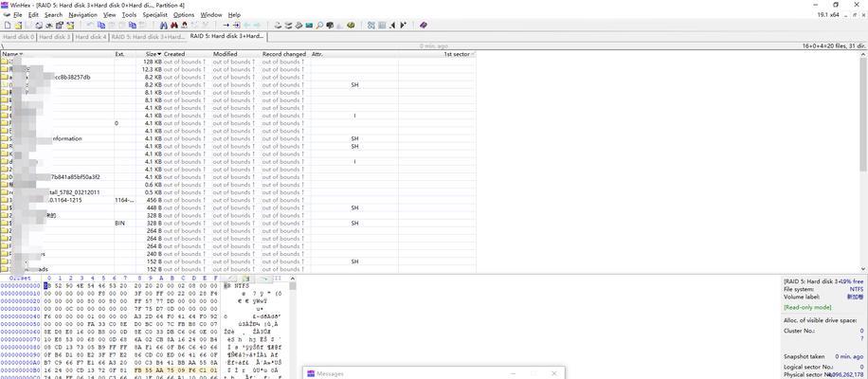The width and height of the screenshot is (868, 379).
Task: Open the Navigation menu
Action: (83, 15)
